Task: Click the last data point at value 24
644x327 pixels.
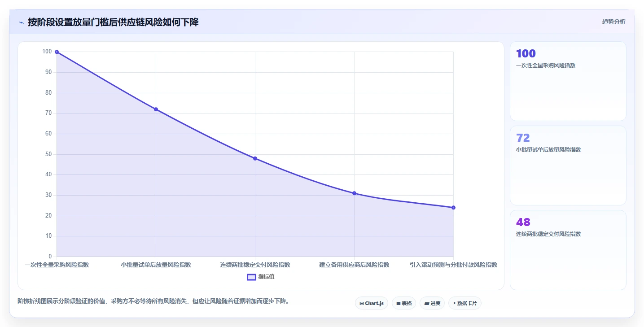Action: point(453,208)
